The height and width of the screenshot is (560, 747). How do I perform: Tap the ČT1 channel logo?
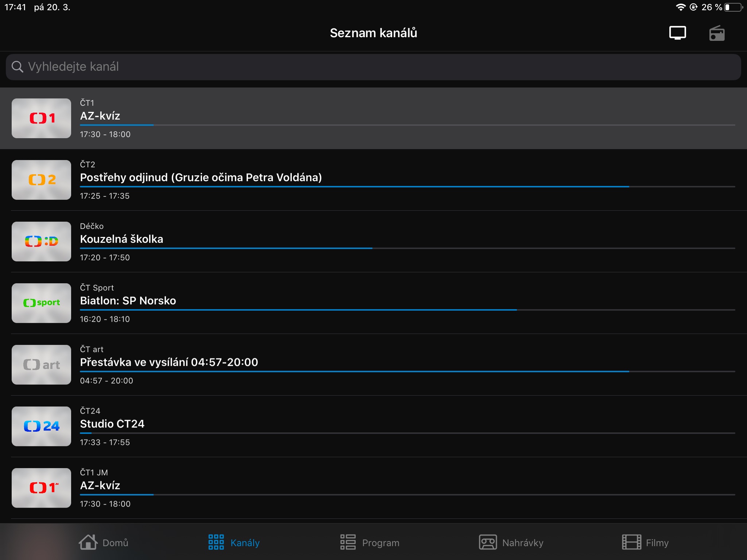pyautogui.click(x=41, y=118)
